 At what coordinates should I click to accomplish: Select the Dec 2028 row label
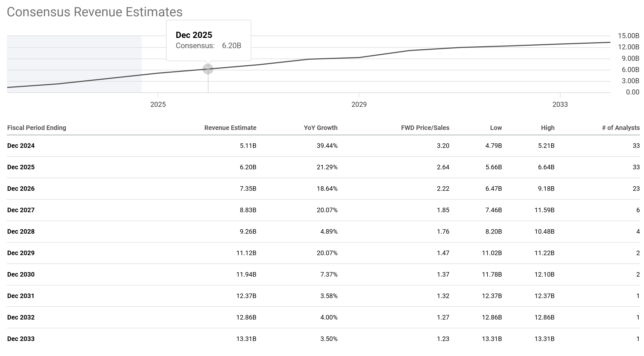21,232
